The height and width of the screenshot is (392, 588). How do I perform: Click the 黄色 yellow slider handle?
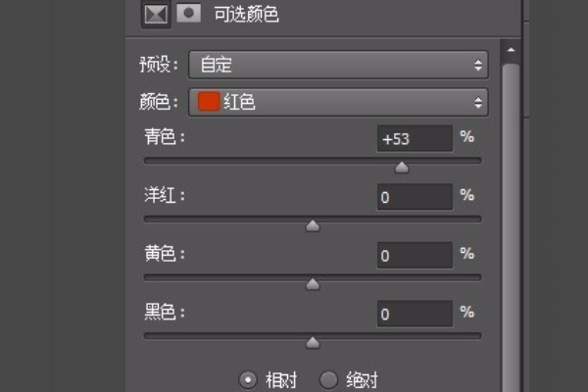tap(313, 284)
